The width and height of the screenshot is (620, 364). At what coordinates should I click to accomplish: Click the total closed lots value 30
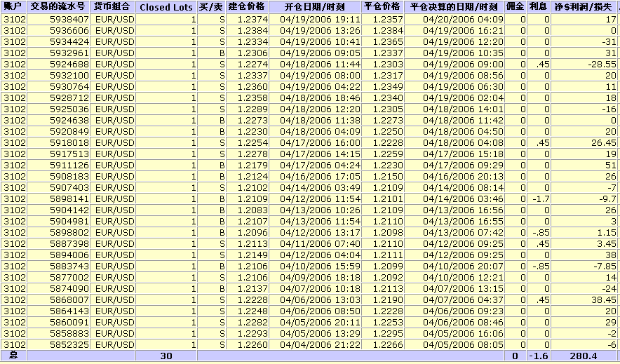click(x=166, y=356)
